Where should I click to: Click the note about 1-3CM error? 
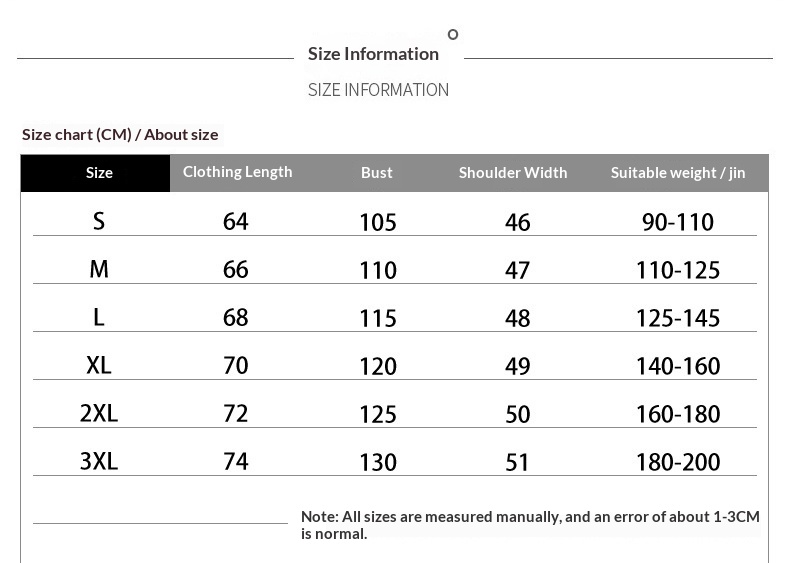pyautogui.click(x=530, y=525)
